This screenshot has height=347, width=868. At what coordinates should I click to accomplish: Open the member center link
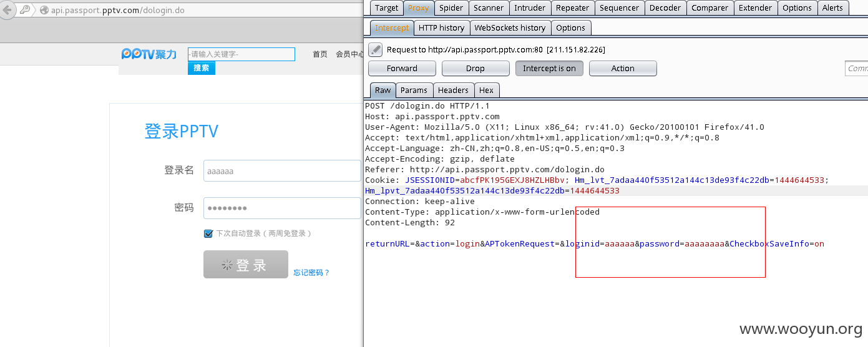click(349, 54)
